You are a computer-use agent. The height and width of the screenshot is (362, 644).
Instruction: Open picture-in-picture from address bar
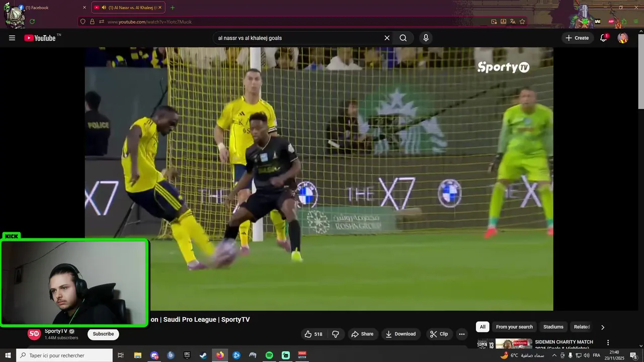[x=494, y=22]
